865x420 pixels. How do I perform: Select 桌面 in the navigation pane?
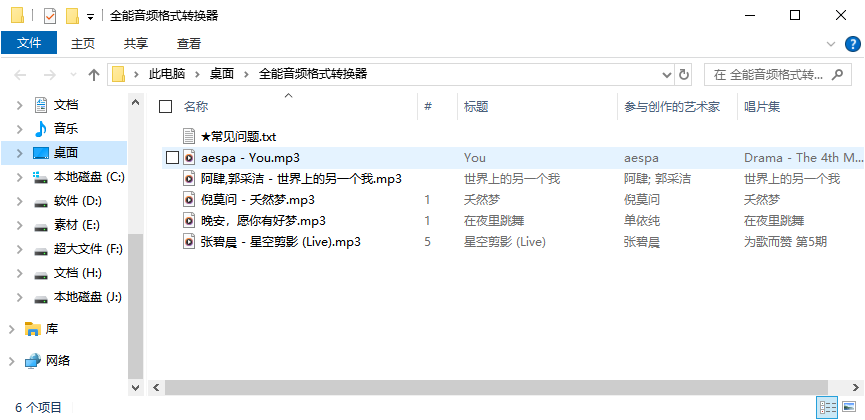click(x=66, y=153)
